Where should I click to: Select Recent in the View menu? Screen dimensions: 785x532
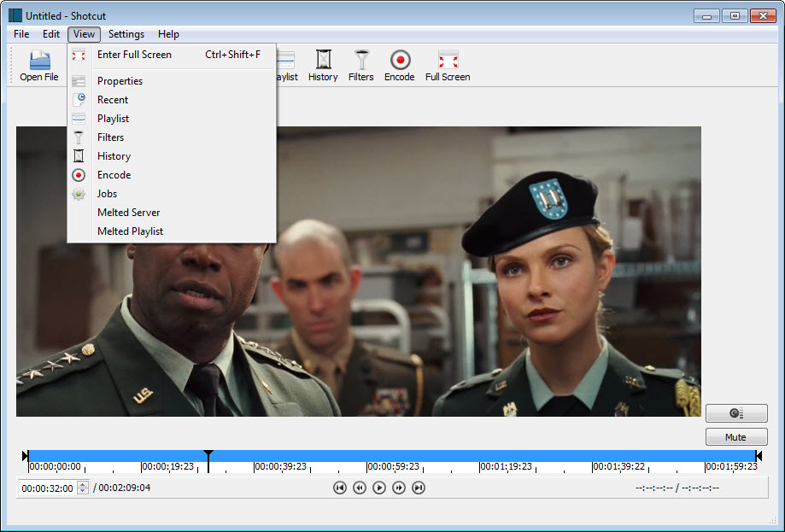[x=172, y=100]
